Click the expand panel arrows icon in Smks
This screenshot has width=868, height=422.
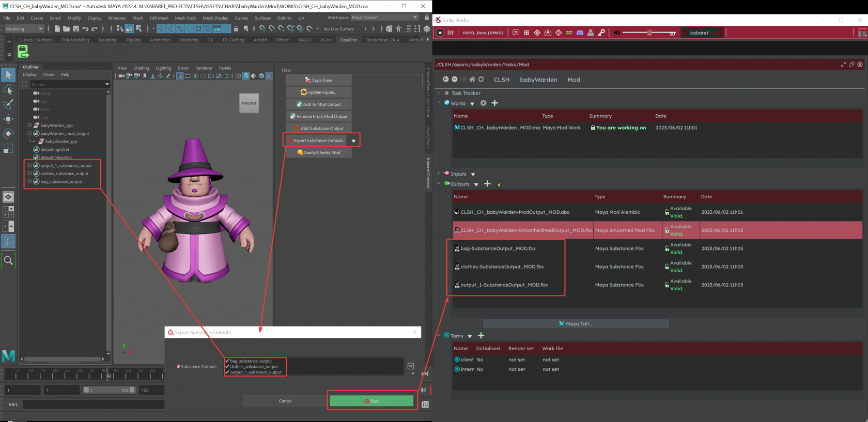click(843, 65)
